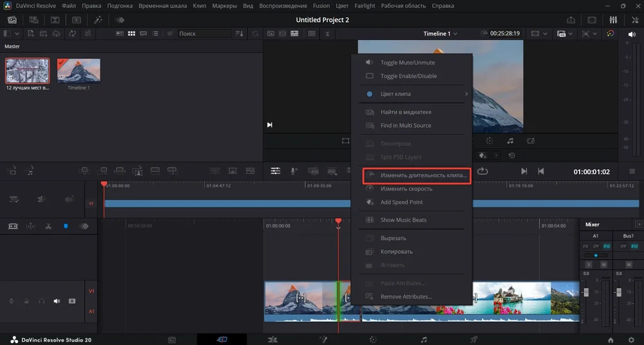Open the media pool panel layout dropdown arrow
The image size is (644, 345).
(x=17, y=34)
